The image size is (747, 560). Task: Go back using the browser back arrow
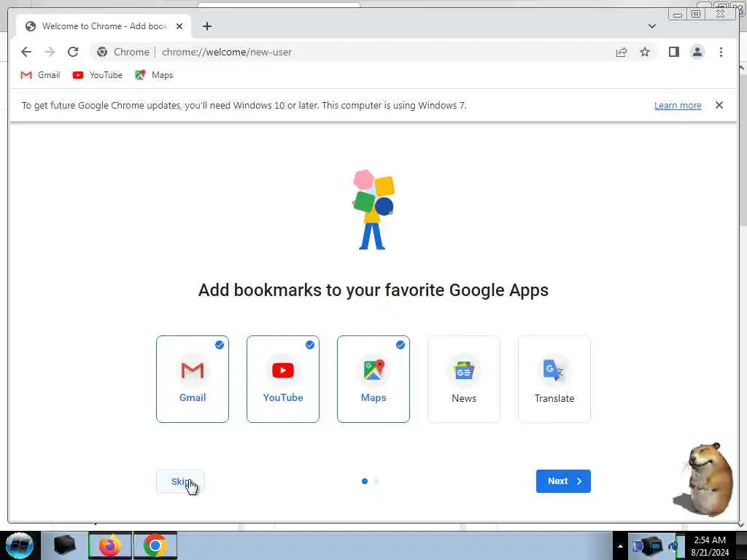(x=26, y=52)
